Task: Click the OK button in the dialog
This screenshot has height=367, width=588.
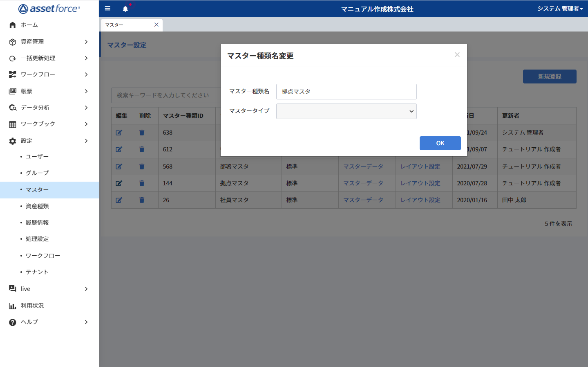Action: 440,143
